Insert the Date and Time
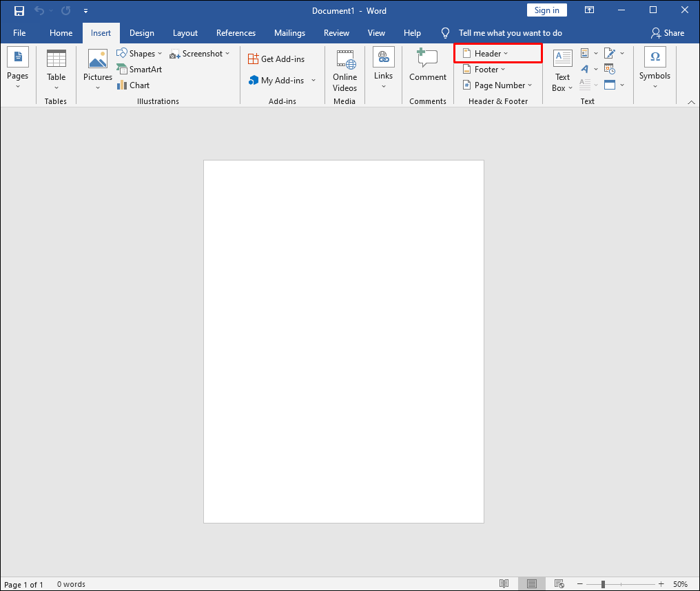 click(610, 69)
